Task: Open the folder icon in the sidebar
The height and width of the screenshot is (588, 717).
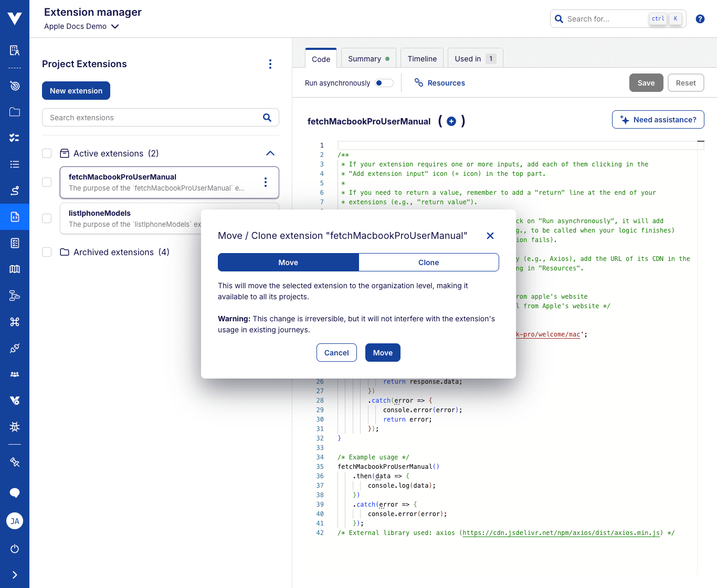Action: point(15,112)
